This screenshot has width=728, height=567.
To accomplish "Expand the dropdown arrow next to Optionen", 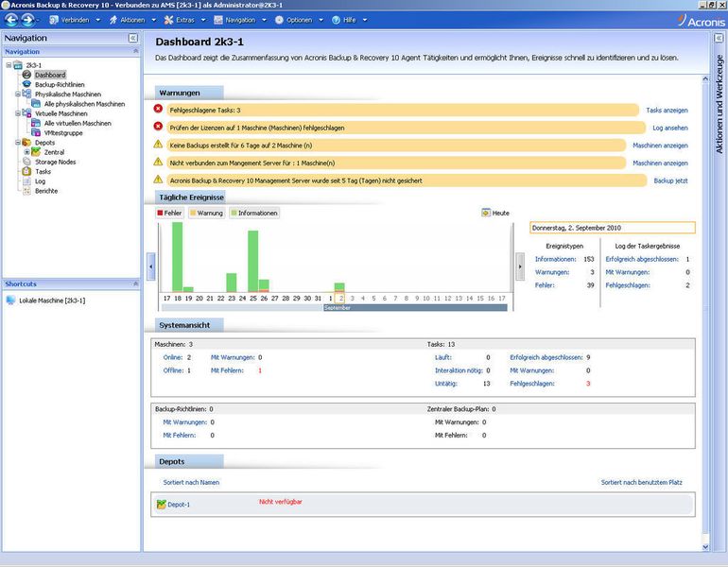I will 321,20.
